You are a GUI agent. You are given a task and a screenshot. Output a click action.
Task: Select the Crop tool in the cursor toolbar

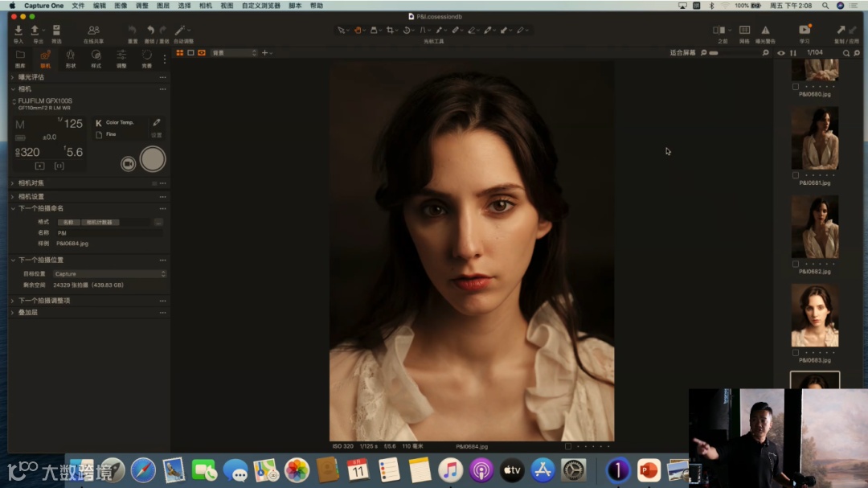pos(391,30)
